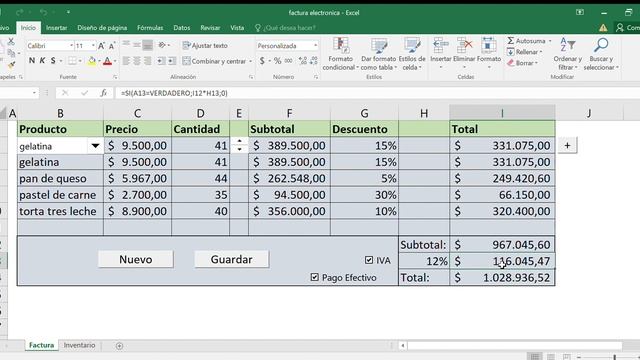
Task: Click the formula bar text
Action: click(174, 93)
